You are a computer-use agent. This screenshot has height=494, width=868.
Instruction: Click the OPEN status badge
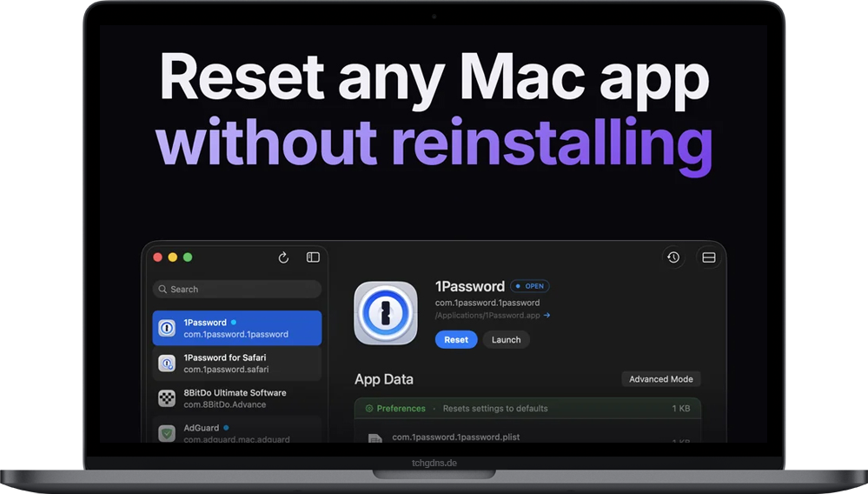pos(530,286)
